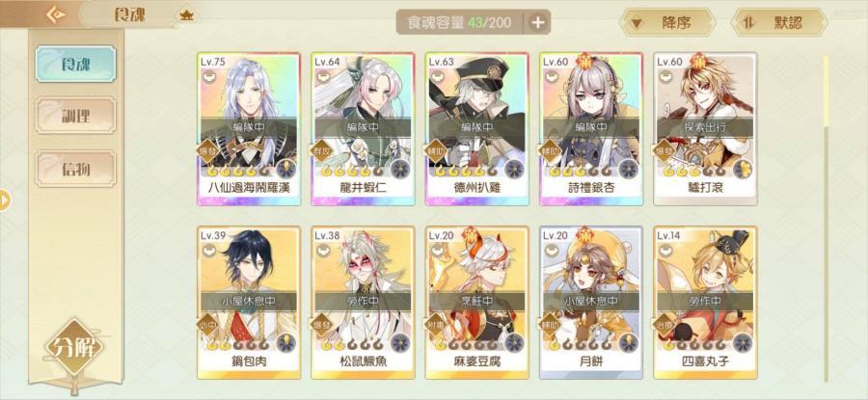
Task: Open the 詩禮銀杏 character card
Action: coord(591,129)
